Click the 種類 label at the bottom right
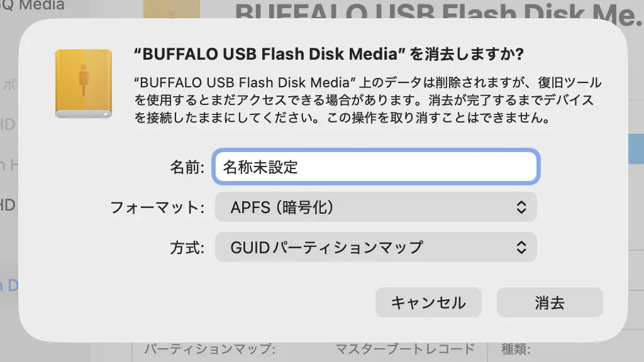 point(516,350)
